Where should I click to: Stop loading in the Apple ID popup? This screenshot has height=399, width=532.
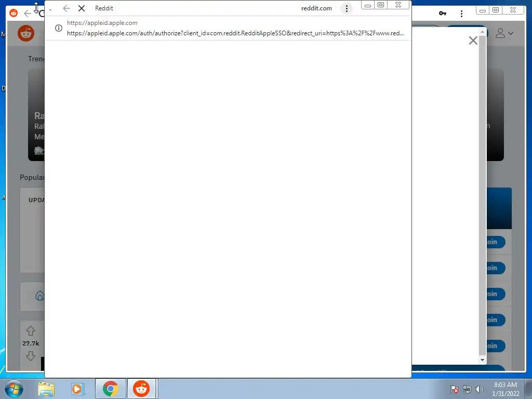click(82, 8)
